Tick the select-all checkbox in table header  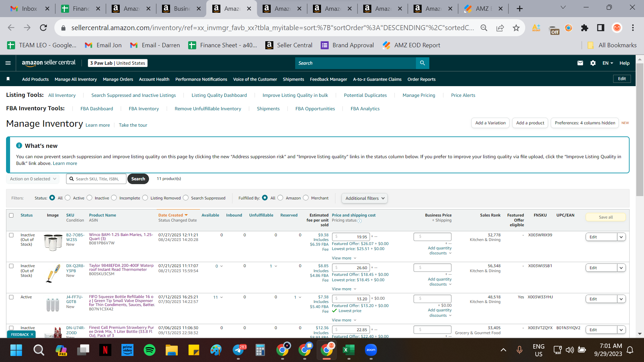(x=11, y=215)
